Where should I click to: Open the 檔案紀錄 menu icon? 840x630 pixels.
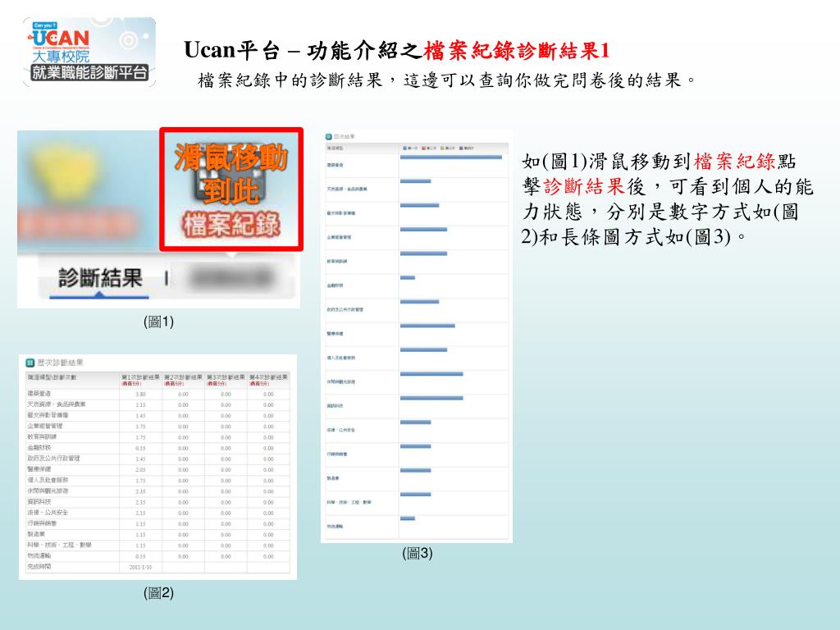231,189
